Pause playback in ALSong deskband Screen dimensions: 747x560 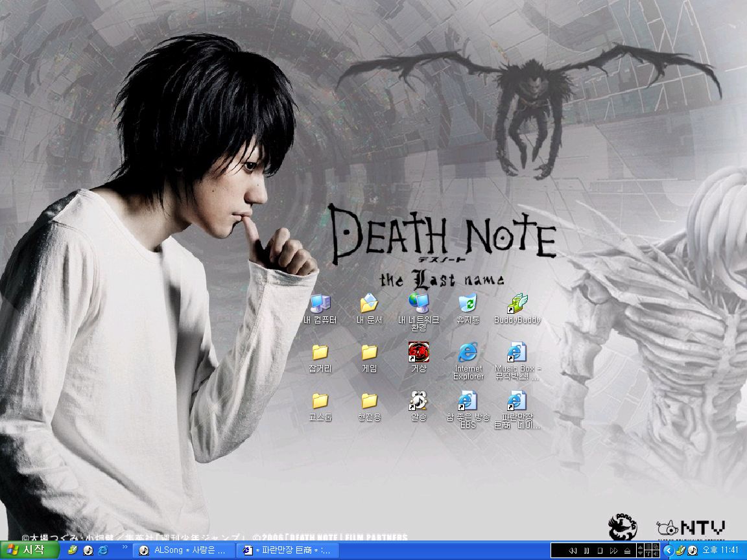586,550
